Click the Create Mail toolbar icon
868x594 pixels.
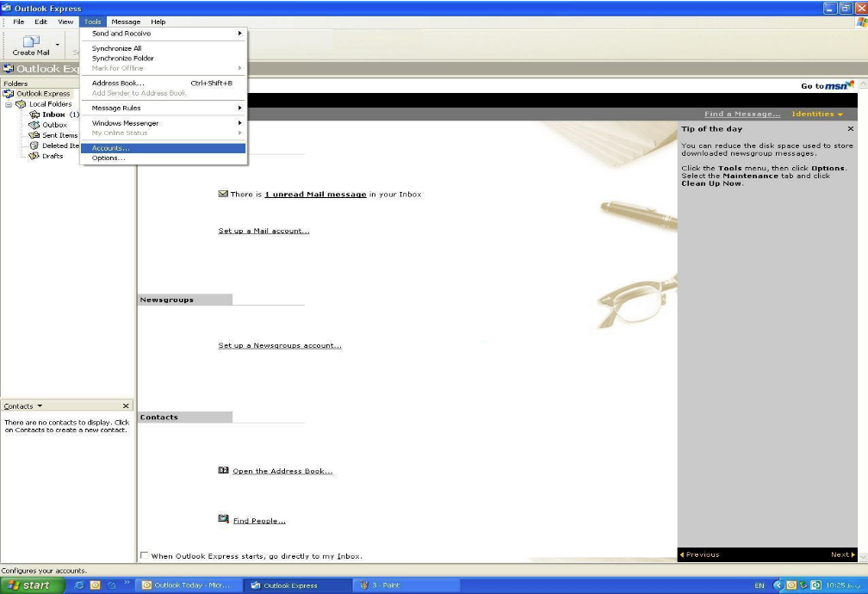[x=31, y=46]
